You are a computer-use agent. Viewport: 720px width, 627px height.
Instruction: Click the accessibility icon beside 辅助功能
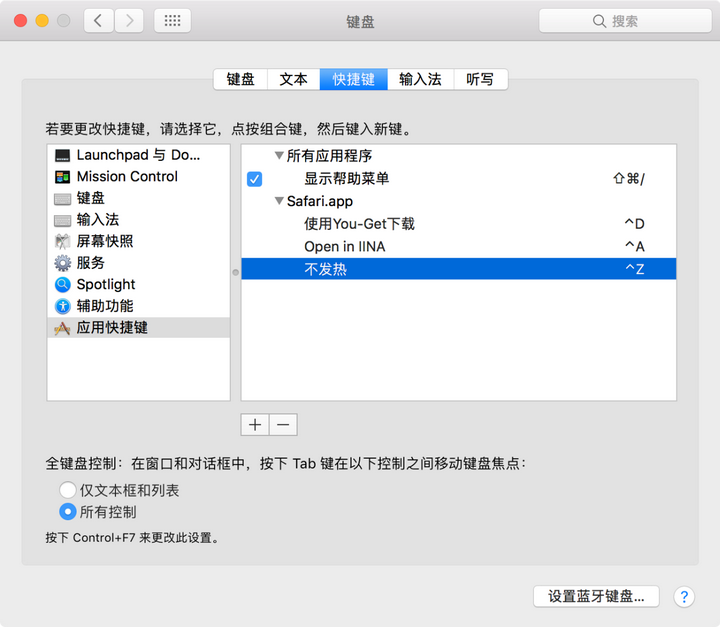pyautogui.click(x=62, y=306)
